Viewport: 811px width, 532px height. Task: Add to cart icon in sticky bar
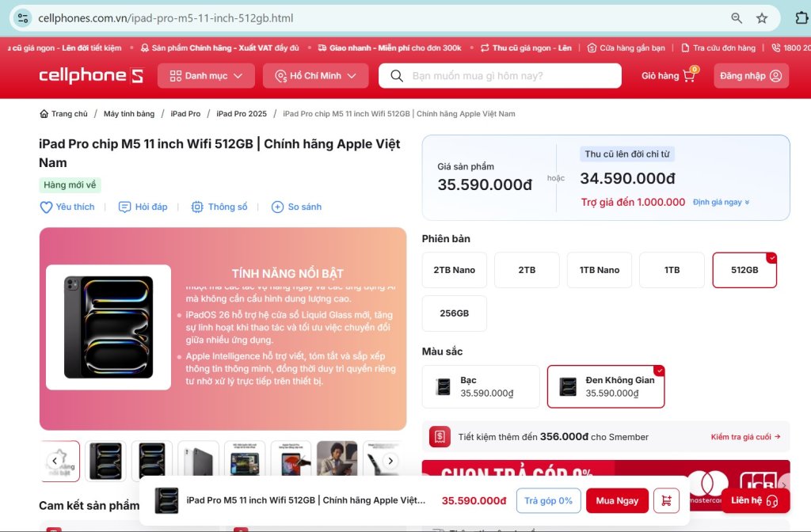coord(666,500)
